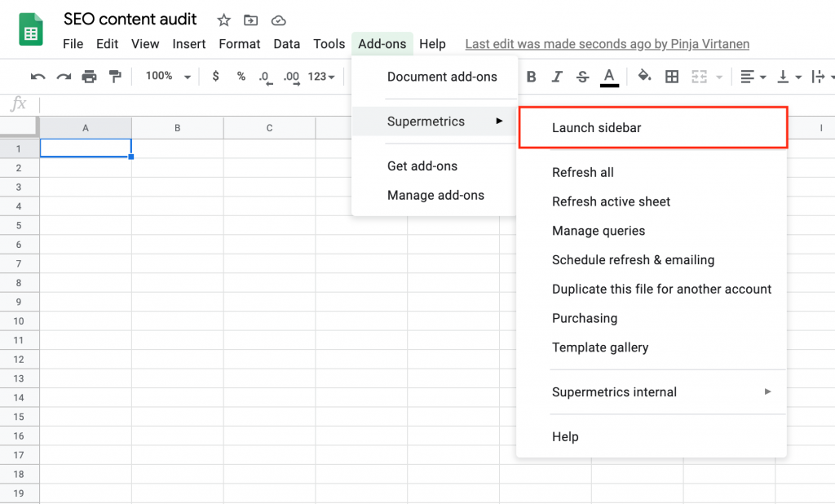Click column B header
This screenshot has height=504, width=835.
pyautogui.click(x=177, y=128)
